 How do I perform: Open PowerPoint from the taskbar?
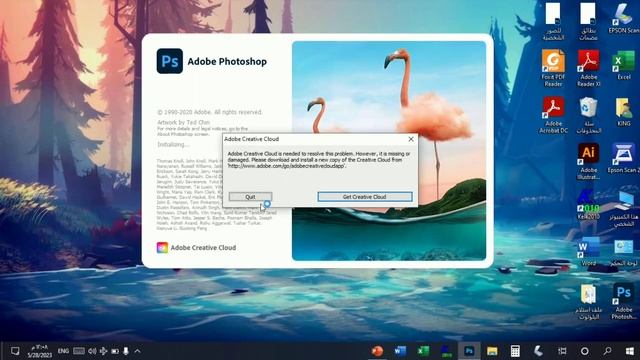coord(378,351)
